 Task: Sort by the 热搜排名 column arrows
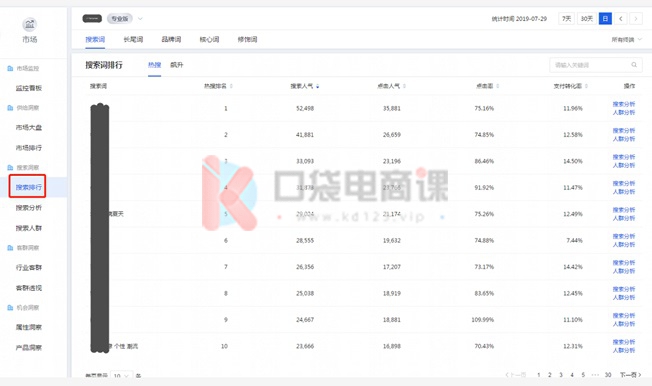(231, 86)
